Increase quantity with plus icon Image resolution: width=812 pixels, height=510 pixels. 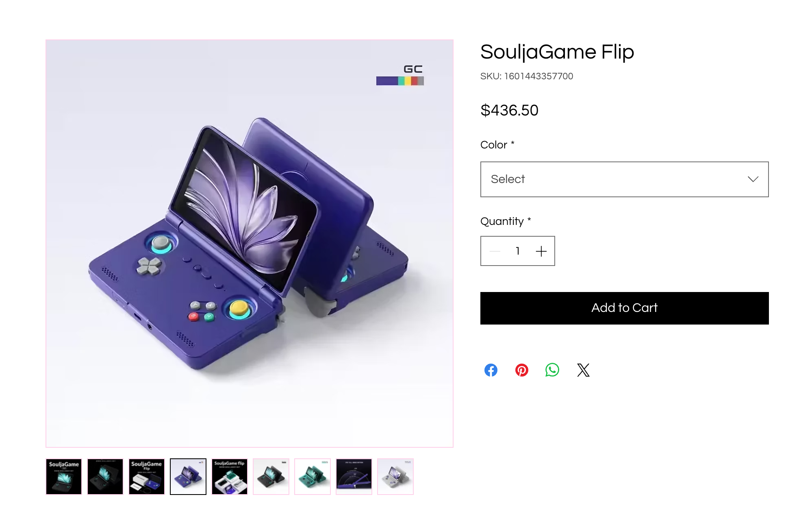click(541, 251)
